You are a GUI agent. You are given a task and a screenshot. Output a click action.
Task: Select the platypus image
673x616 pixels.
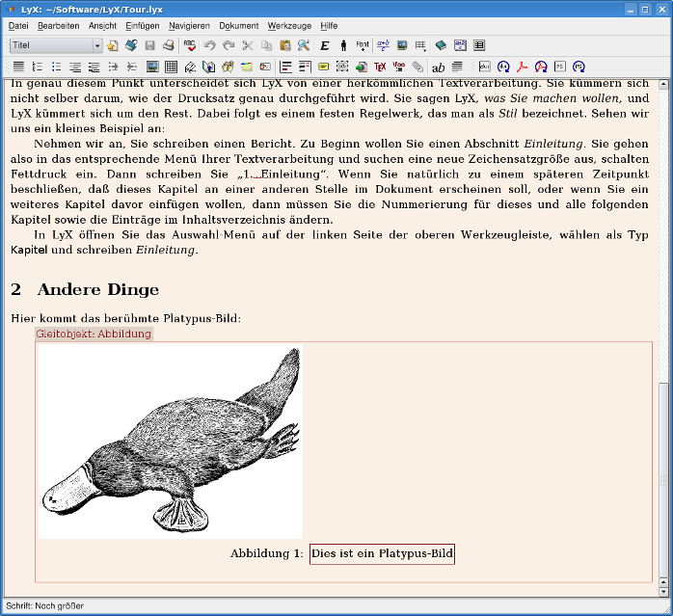(x=171, y=442)
